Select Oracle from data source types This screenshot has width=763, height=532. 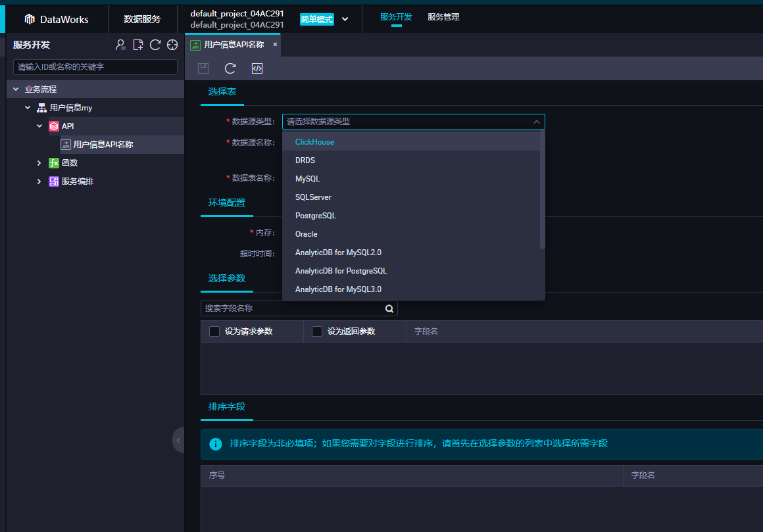[411, 234]
